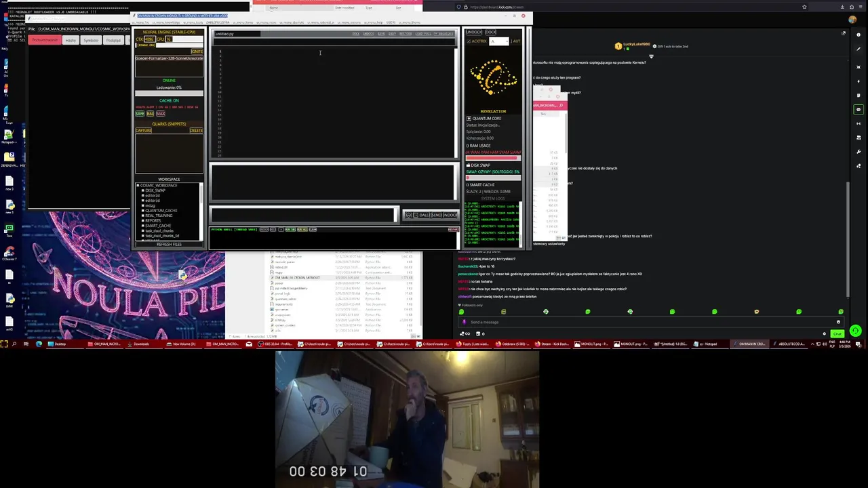
Task: Pop out the Kick chat panel
Action: click(x=844, y=33)
